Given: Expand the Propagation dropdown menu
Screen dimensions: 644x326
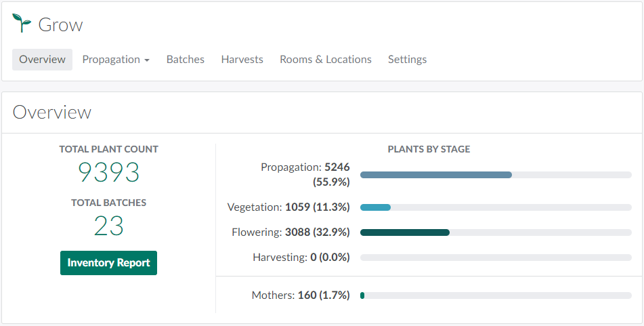Looking at the screenshot, I should coord(115,60).
